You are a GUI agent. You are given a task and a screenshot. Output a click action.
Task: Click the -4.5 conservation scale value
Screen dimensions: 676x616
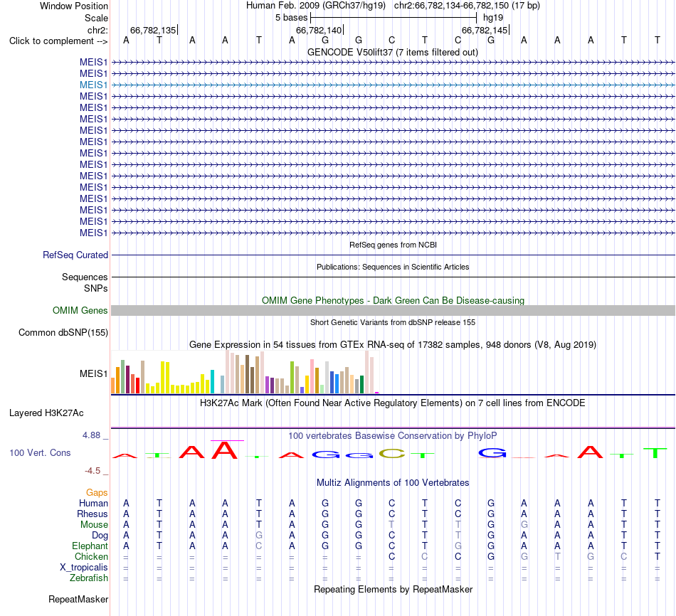(x=93, y=471)
